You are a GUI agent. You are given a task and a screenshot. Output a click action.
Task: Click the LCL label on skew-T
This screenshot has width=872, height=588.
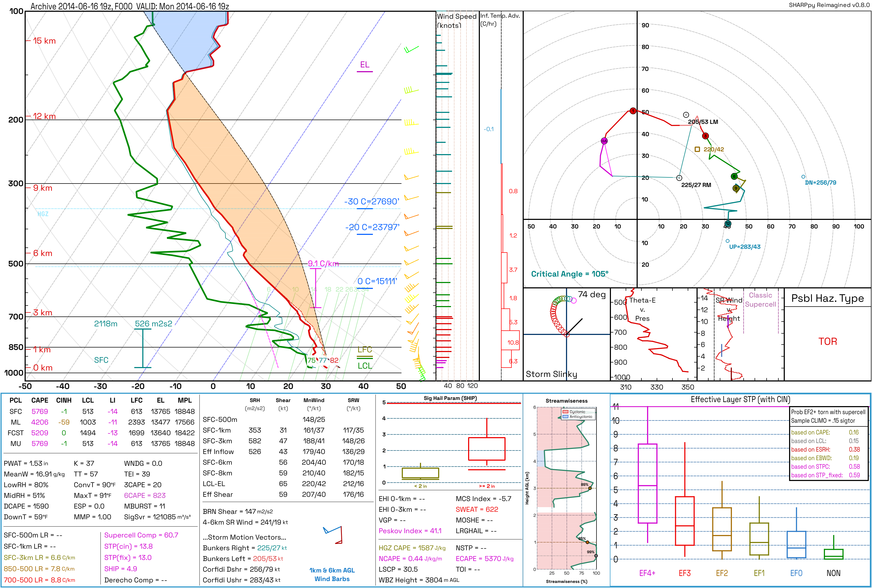365,366
